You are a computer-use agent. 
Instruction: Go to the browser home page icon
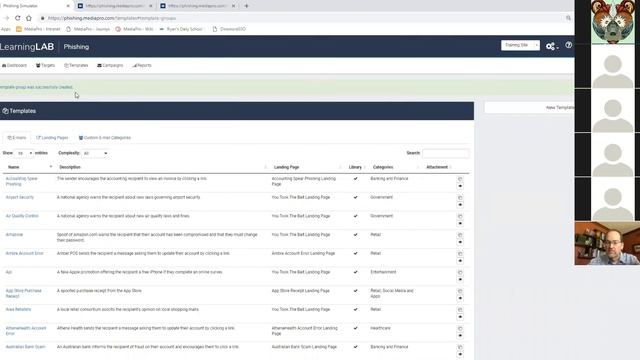[x=29, y=18]
